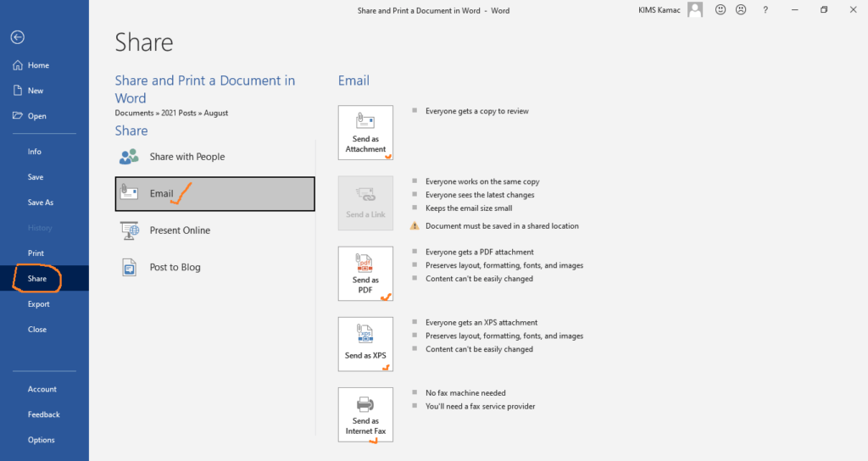Restore down the Word window
Image resolution: width=868 pixels, height=461 pixels.
824,10
